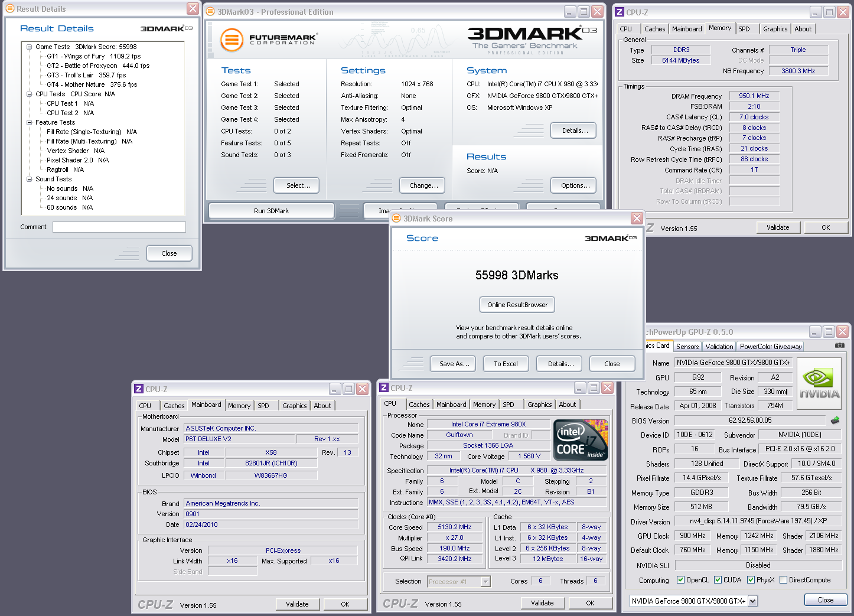The height and width of the screenshot is (616, 854).
Task: Open About tab in CPU-Z CPU window
Action: [x=567, y=405]
